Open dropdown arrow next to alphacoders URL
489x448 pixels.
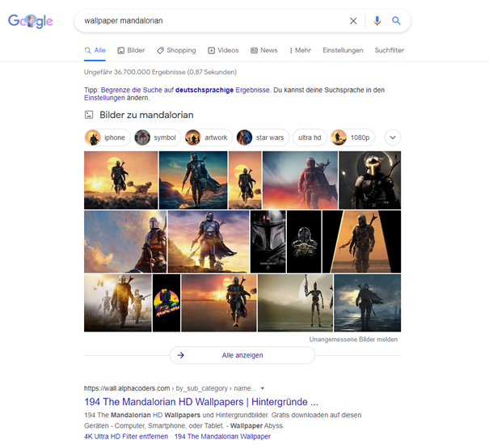(262, 388)
